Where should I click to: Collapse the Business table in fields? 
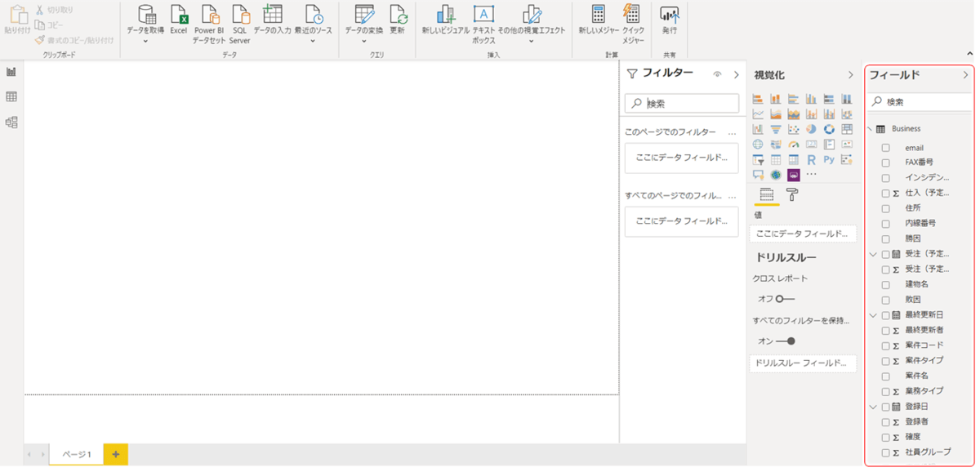click(x=871, y=129)
